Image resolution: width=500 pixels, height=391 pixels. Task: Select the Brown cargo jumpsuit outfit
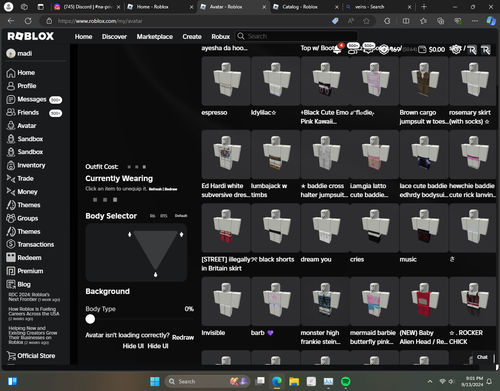[x=424, y=81]
